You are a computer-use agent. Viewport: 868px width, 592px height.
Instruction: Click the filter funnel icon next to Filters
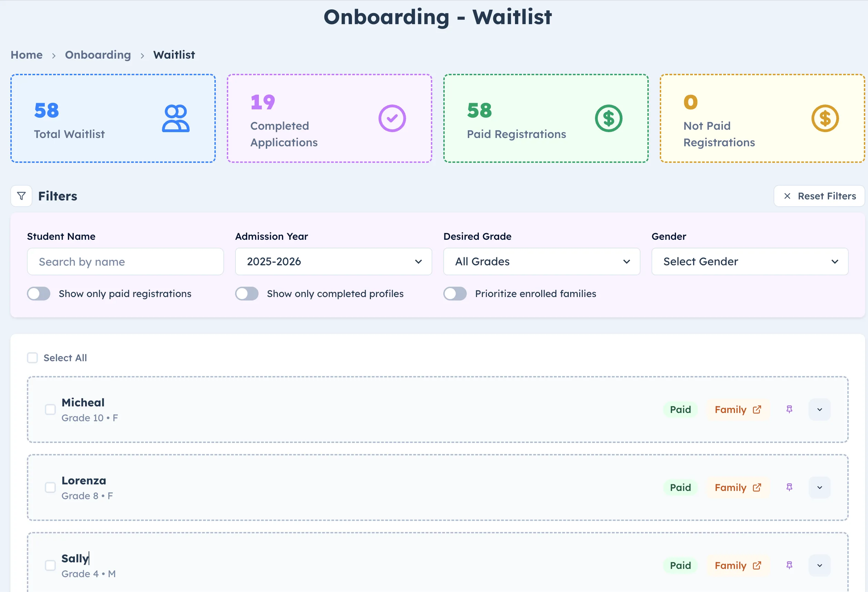[x=21, y=196]
